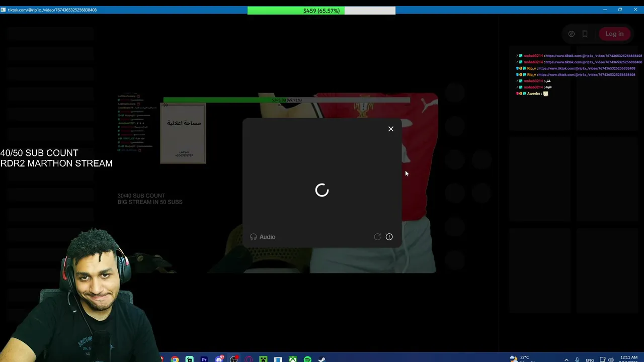
Task: Click the green progress bar inside video
Action: [x=286, y=100]
